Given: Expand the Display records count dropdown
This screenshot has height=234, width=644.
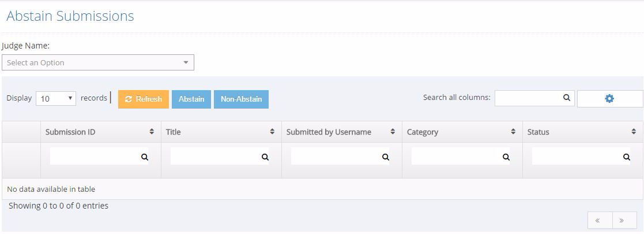Looking at the screenshot, I should tap(56, 99).
